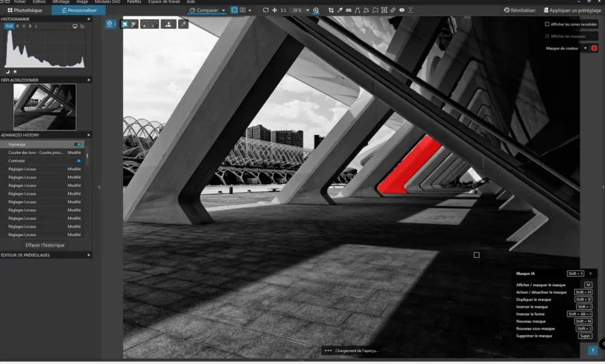Close the Éditeur de préréglages palette
Screen dimensions: 605x364
(89, 255)
